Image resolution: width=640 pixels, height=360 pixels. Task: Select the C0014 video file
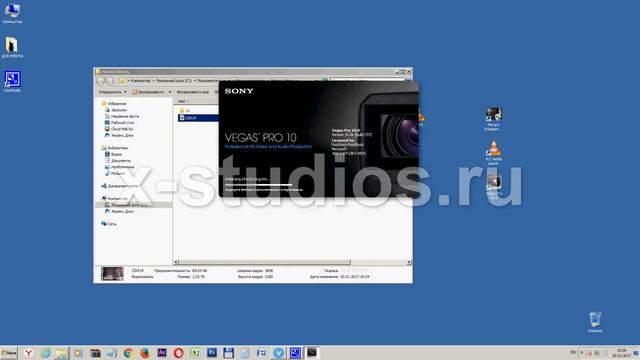click(x=198, y=118)
